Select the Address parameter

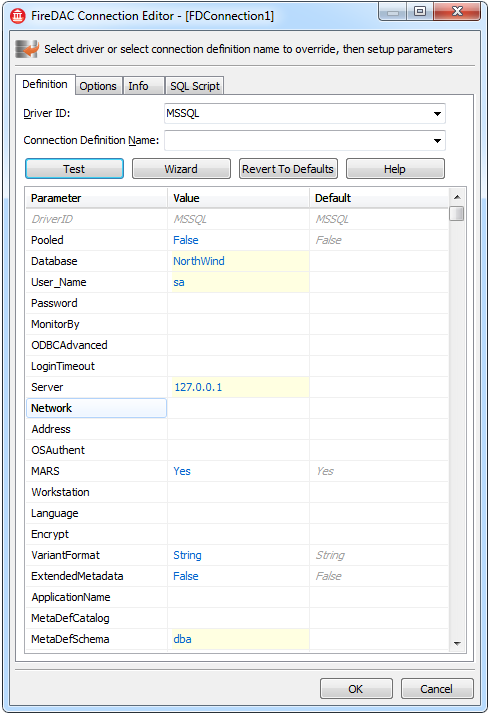click(96, 429)
